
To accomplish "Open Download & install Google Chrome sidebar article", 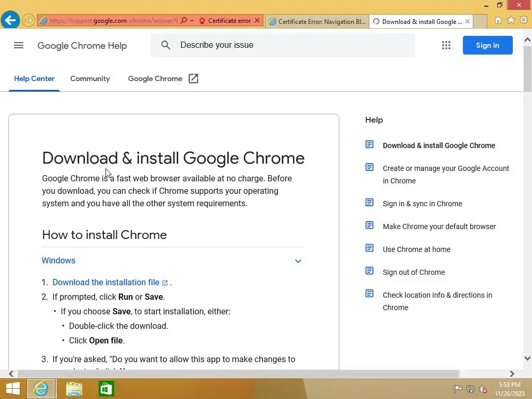I will (x=438, y=145).
